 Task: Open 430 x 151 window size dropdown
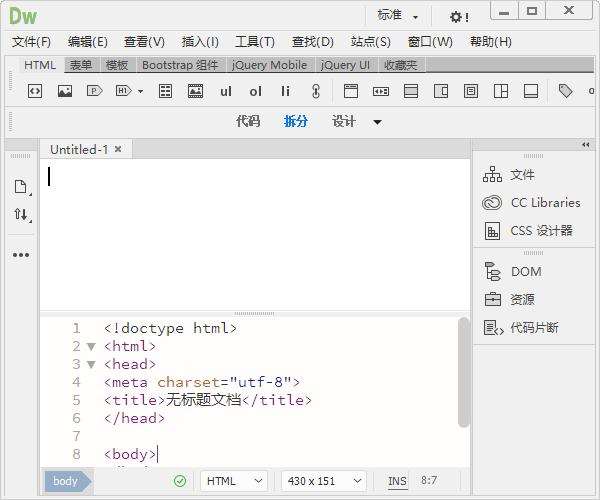point(324,481)
